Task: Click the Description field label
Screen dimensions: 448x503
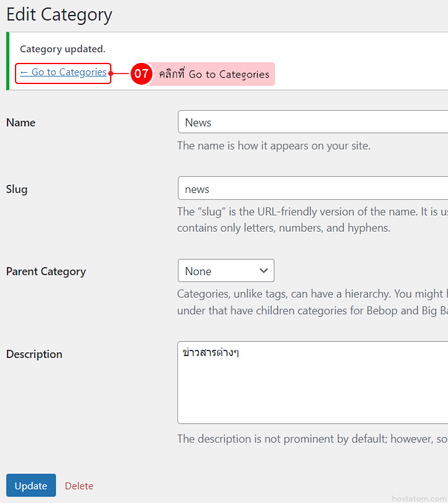Action: tap(34, 354)
